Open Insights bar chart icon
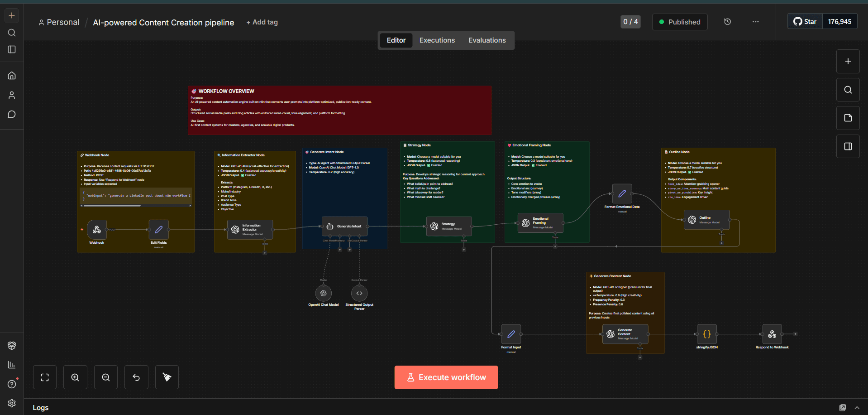The image size is (868, 415). (x=12, y=365)
